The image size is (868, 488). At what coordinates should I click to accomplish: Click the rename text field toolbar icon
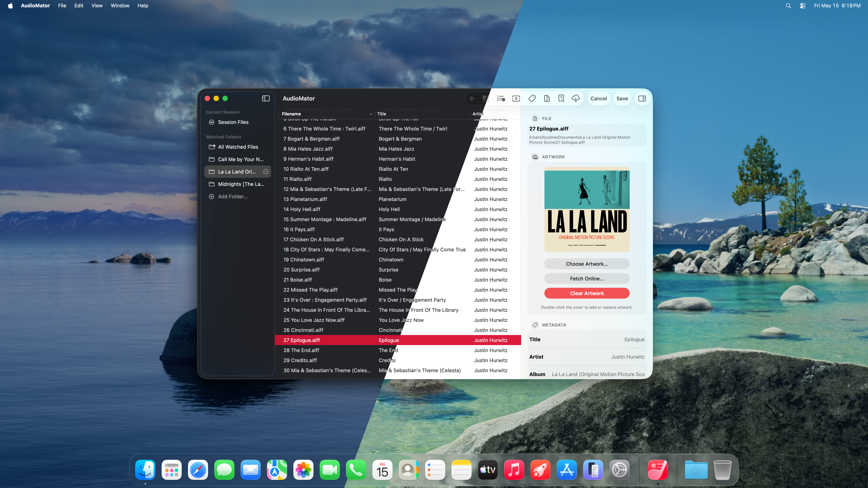pos(516,98)
